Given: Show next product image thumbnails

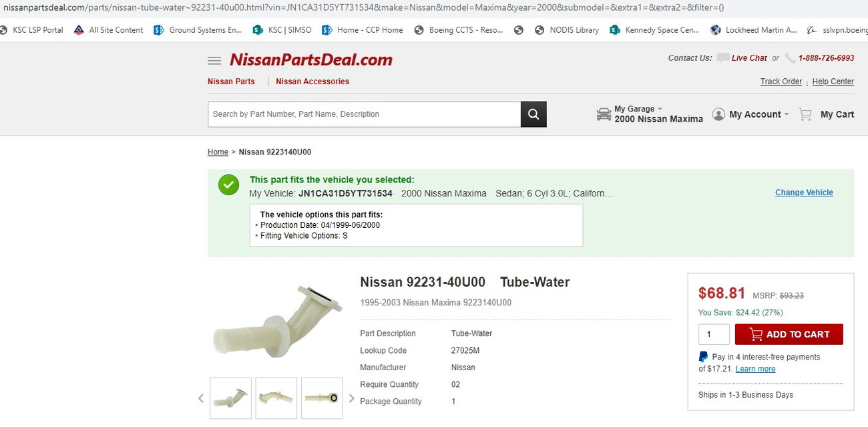Looking at the screenshot, I should click(352, 398).
